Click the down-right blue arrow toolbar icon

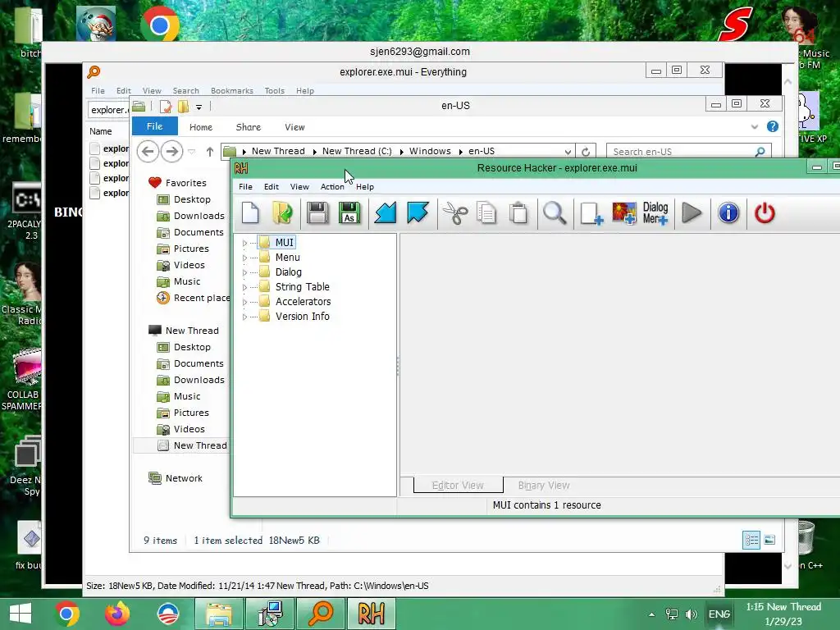click(418, 213)
